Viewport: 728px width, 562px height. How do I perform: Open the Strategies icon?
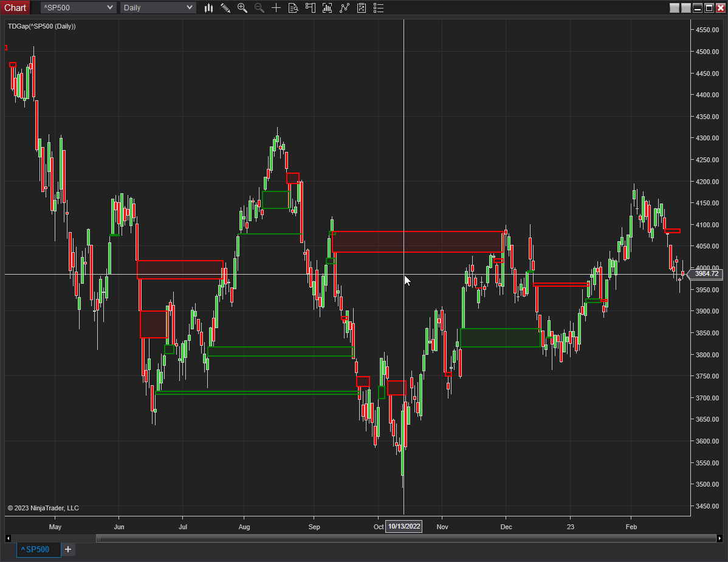(x=362, y=8)
